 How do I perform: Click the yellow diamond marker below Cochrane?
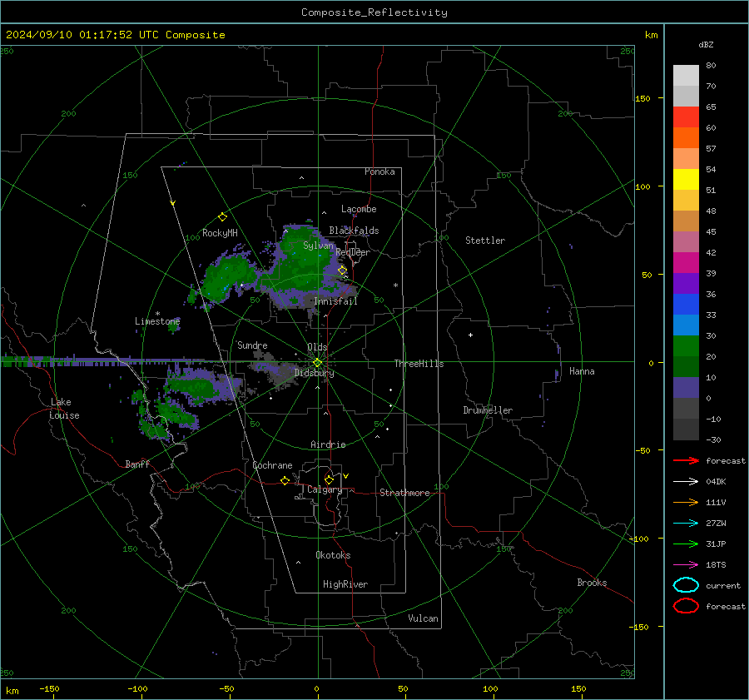click(285, 480)
